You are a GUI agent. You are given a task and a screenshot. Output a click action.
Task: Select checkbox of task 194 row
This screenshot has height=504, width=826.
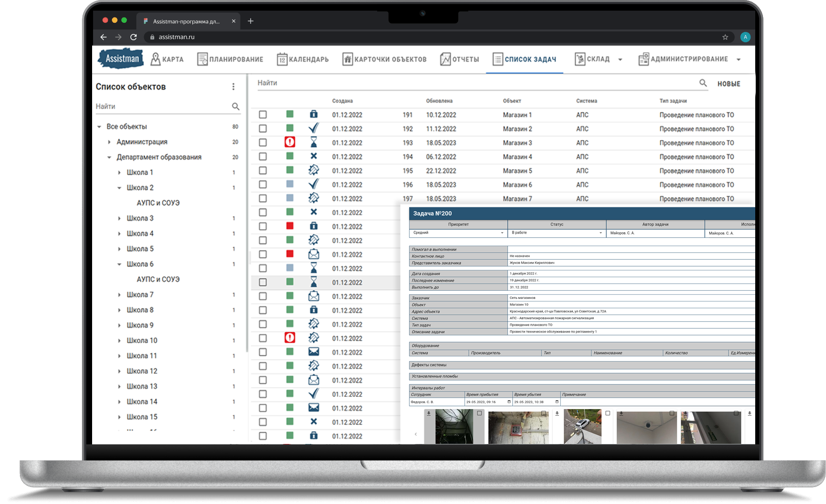tap(263, 157)
